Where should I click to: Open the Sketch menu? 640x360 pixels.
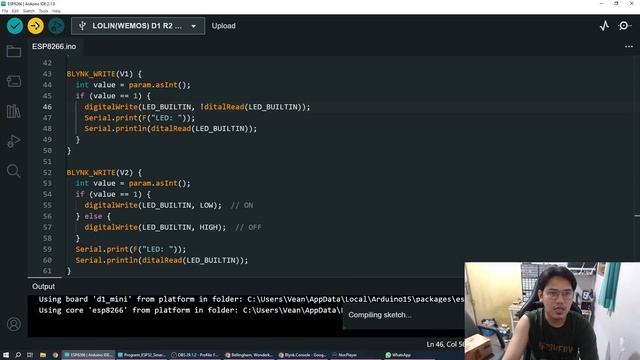point(29,11)
